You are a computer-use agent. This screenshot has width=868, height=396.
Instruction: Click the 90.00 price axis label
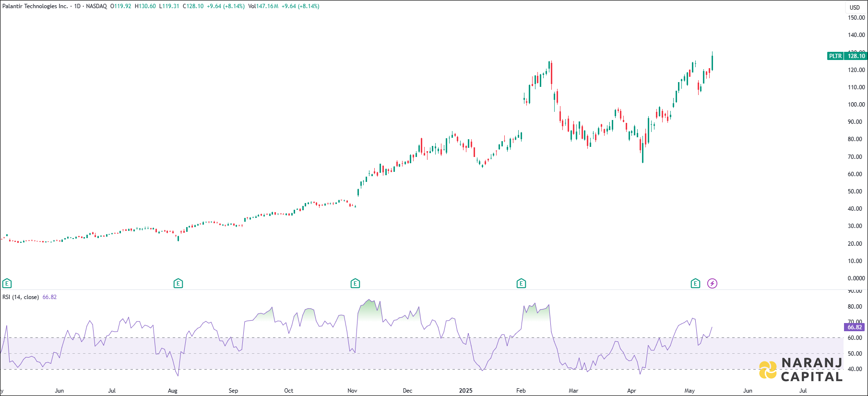[x=856, y=122]
